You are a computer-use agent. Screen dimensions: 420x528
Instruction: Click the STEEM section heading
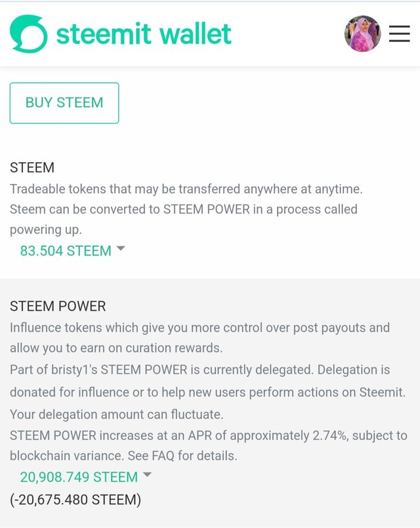pyautogui.click(x=32, y=167)
